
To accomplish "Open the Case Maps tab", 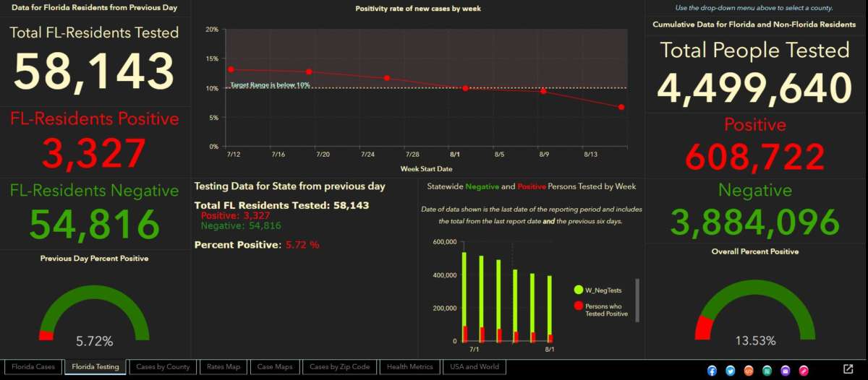I will [275, 367].
